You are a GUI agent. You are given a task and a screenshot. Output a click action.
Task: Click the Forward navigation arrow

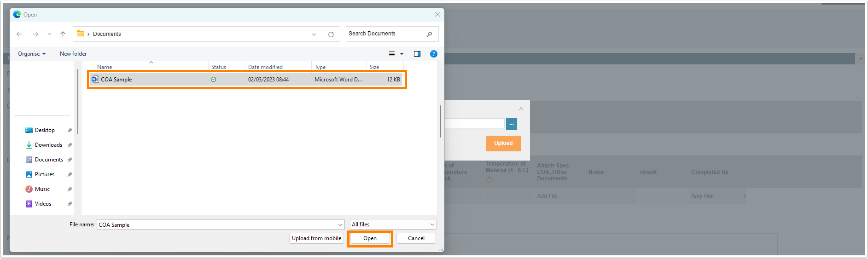(x=35, y=34)
